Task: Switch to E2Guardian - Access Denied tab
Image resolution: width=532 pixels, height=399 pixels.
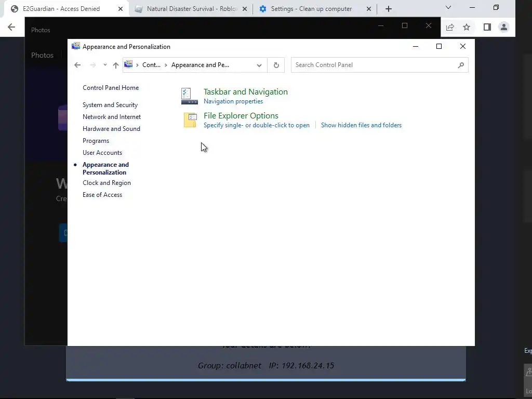Action: pos(61,9)
